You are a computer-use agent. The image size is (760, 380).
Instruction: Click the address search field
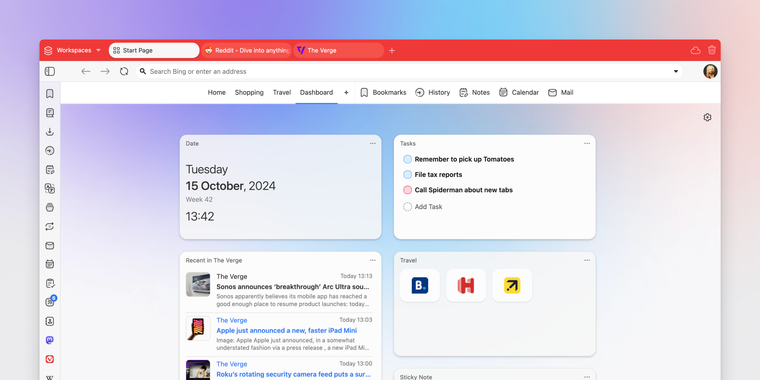(409, 71)
